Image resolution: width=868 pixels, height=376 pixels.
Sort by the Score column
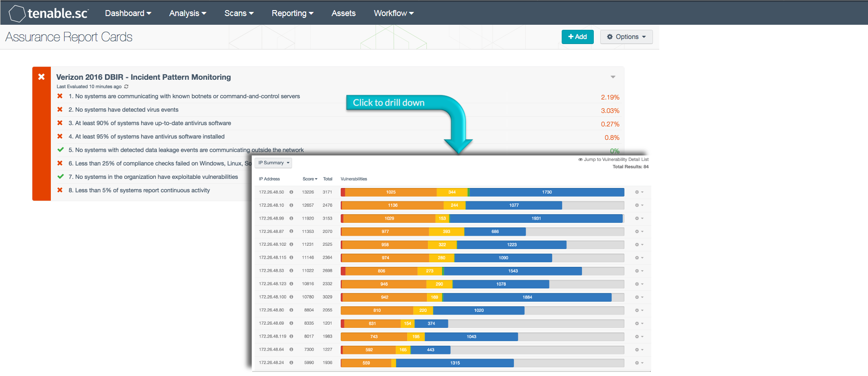[x=310, y=179]
